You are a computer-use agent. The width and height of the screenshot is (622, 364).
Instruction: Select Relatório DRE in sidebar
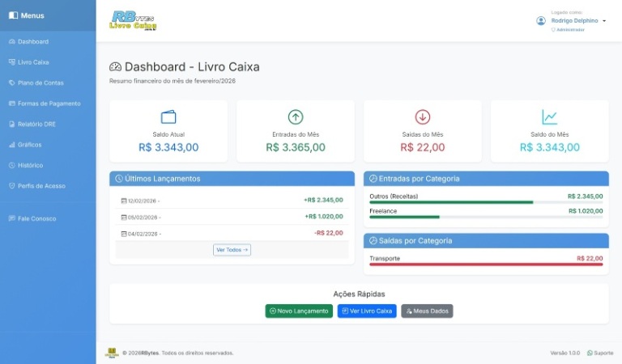pyautogui.click(x=48, y=124)
